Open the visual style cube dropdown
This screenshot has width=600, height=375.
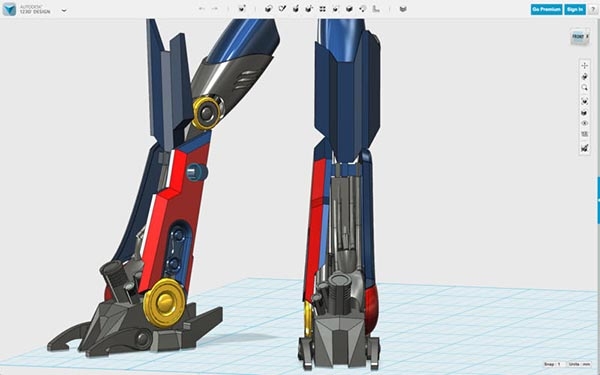click(584, 112)
